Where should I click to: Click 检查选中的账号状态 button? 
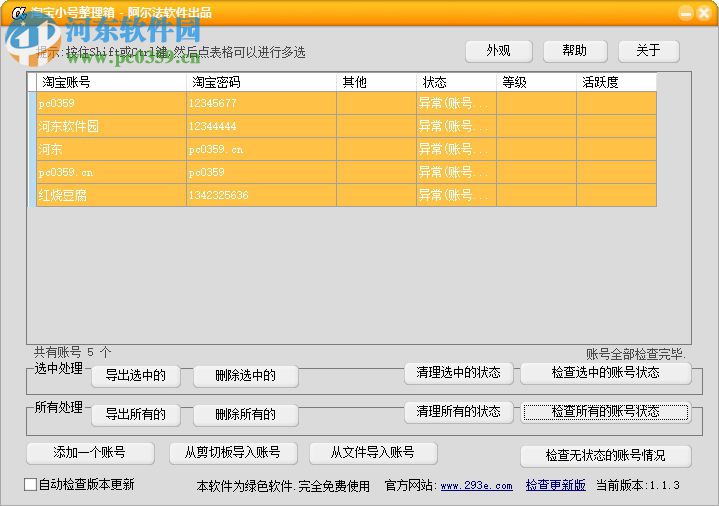(606, 373)
